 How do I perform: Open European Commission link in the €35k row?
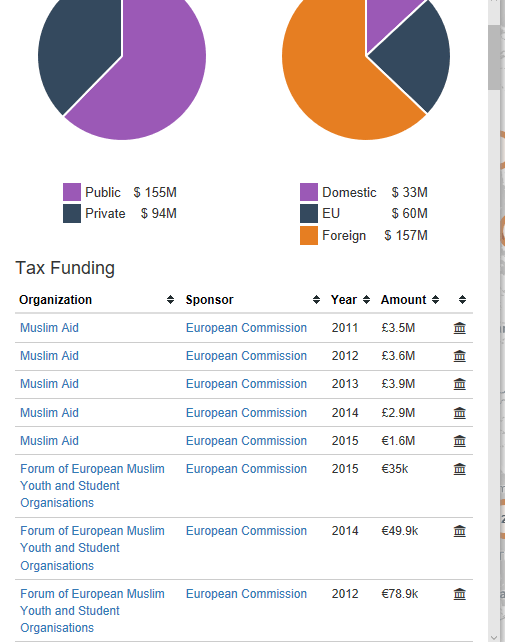tap(246, 469)
